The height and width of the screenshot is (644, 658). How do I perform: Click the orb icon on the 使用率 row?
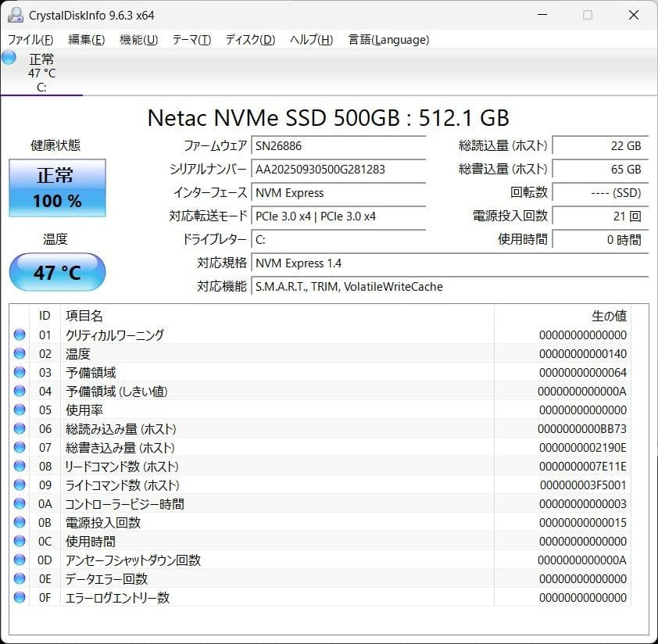(x=19, y=410)
